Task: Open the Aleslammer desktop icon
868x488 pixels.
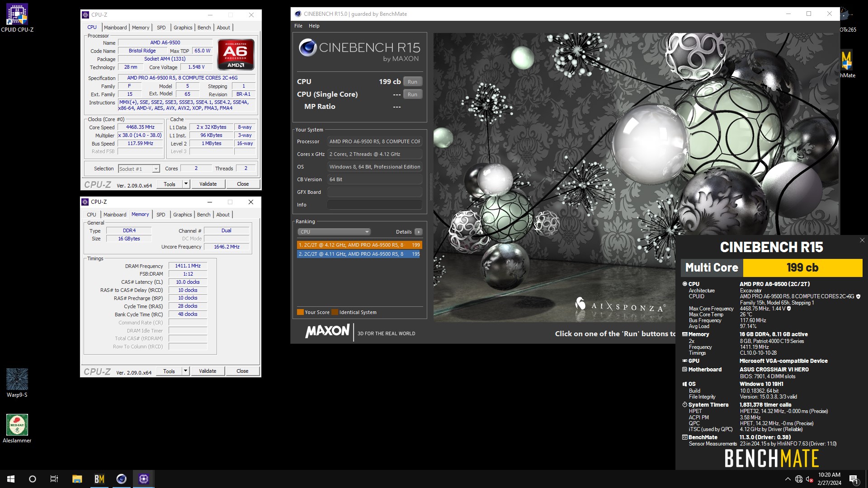Action: (17, 428)
